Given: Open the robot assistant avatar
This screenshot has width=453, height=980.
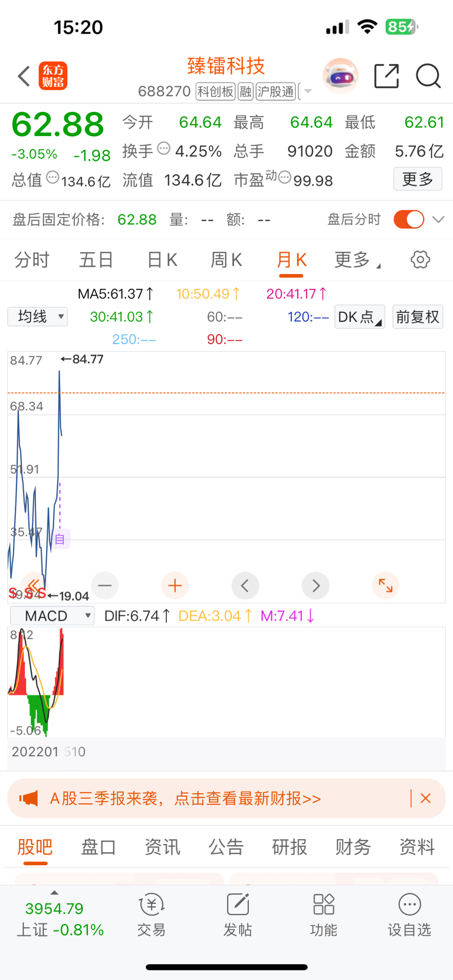Looking at the screenshot, I should pyautogui.click(x=340, y=76).
